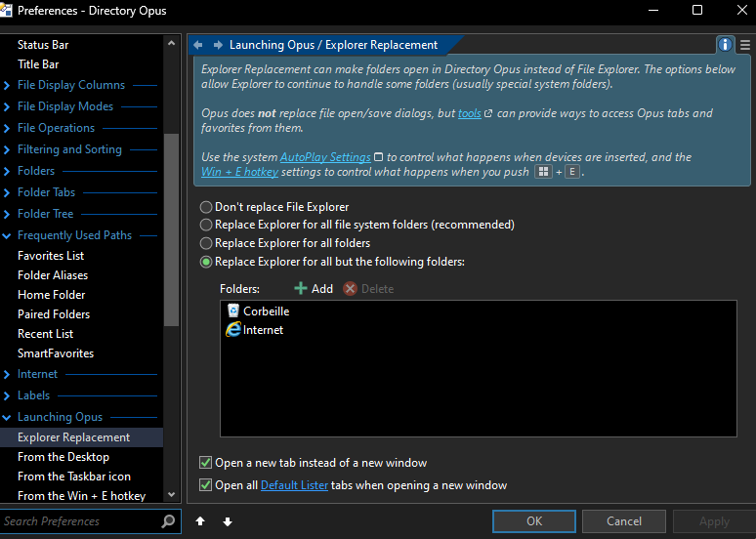
Task: Click the Cancel button
Action: [624, 521]
